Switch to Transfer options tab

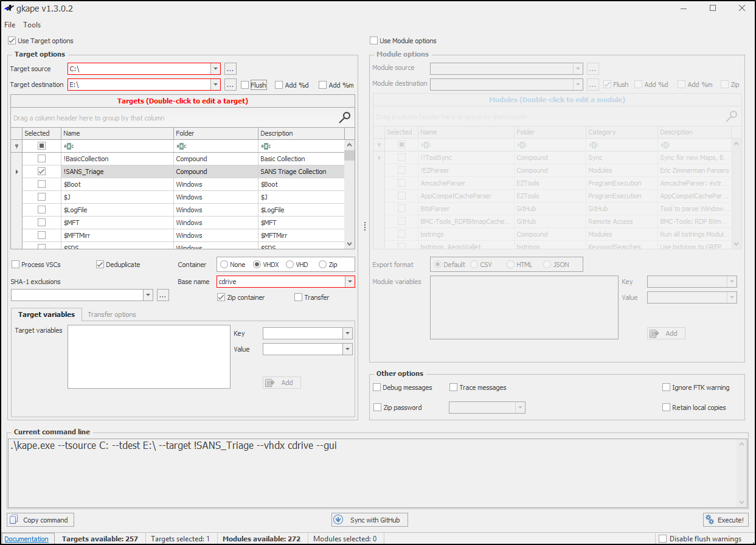tap(112, 314)
